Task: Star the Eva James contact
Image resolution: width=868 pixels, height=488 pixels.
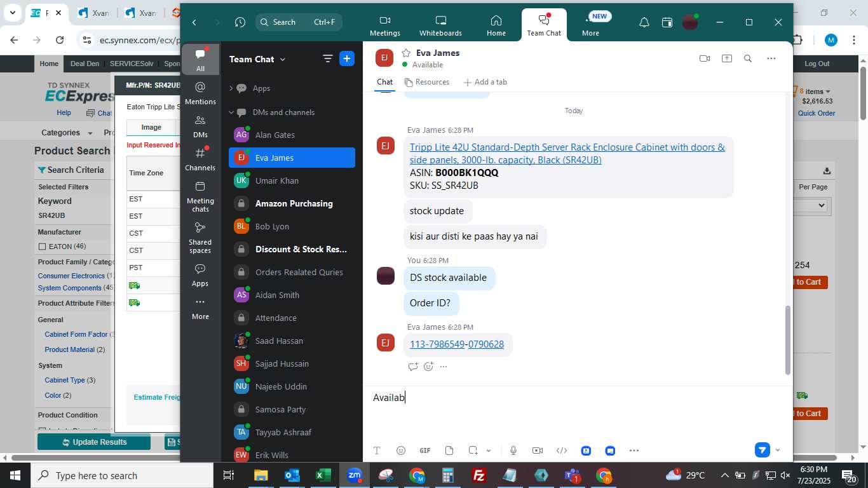Action: [x=406, y=53]
